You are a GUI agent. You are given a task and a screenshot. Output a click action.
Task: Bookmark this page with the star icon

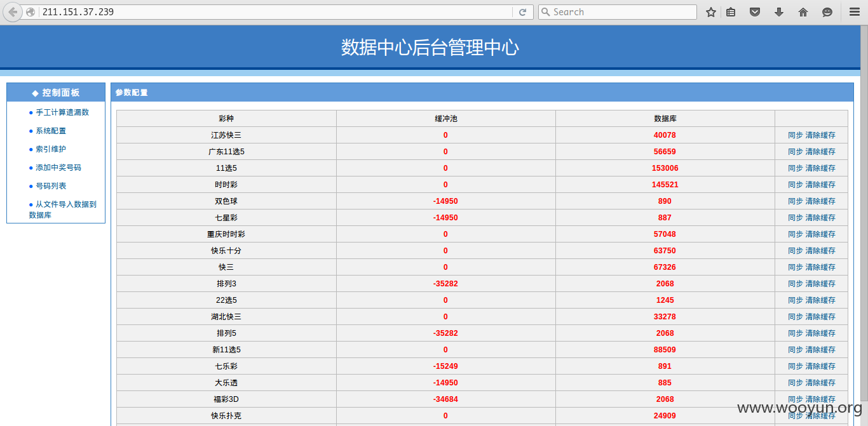711,12
